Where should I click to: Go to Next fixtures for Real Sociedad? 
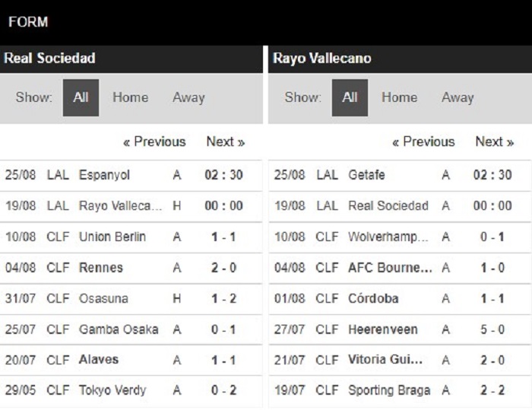226,141
